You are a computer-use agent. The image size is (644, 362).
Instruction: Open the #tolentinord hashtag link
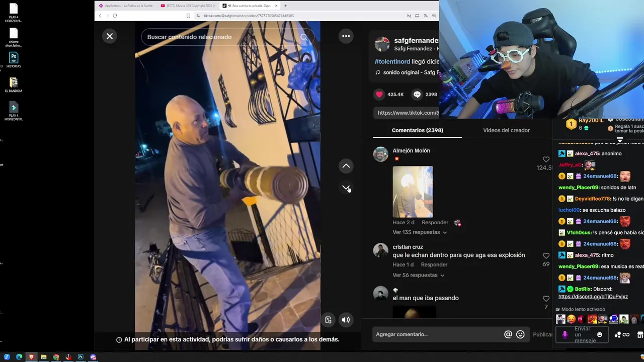click(x=392, y=61)
